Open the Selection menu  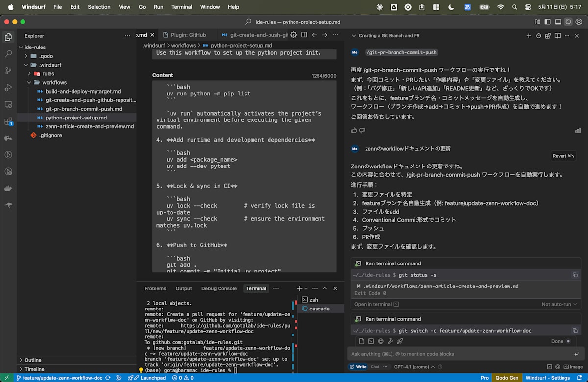click(99, 7)
